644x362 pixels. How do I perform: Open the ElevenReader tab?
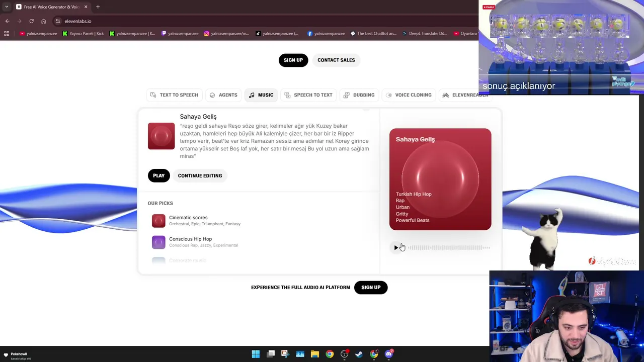click(x=465, y=95)
